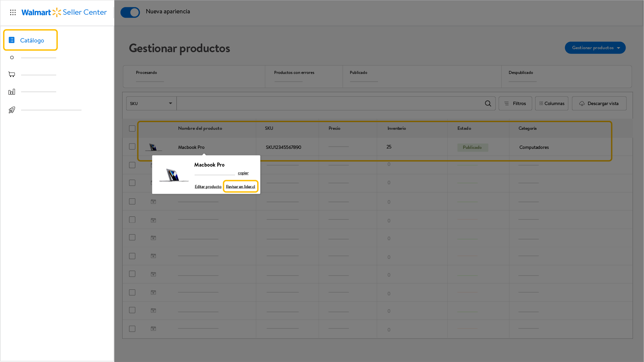Open the Gestionar productos dropdown button
Viewport: 644px width, 362px height.
[x=595, y=48]
